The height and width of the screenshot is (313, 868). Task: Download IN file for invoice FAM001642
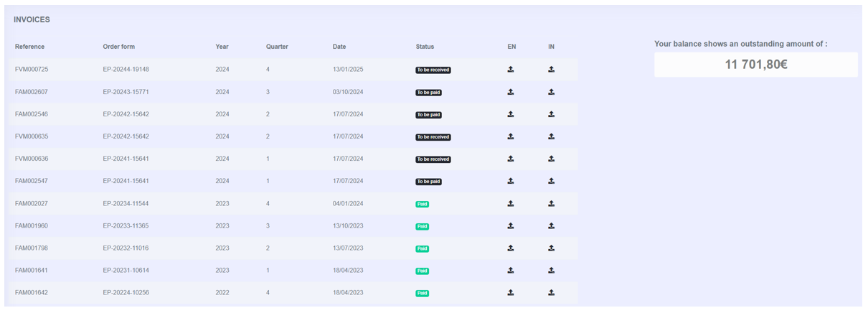click(x=551, y=293)
